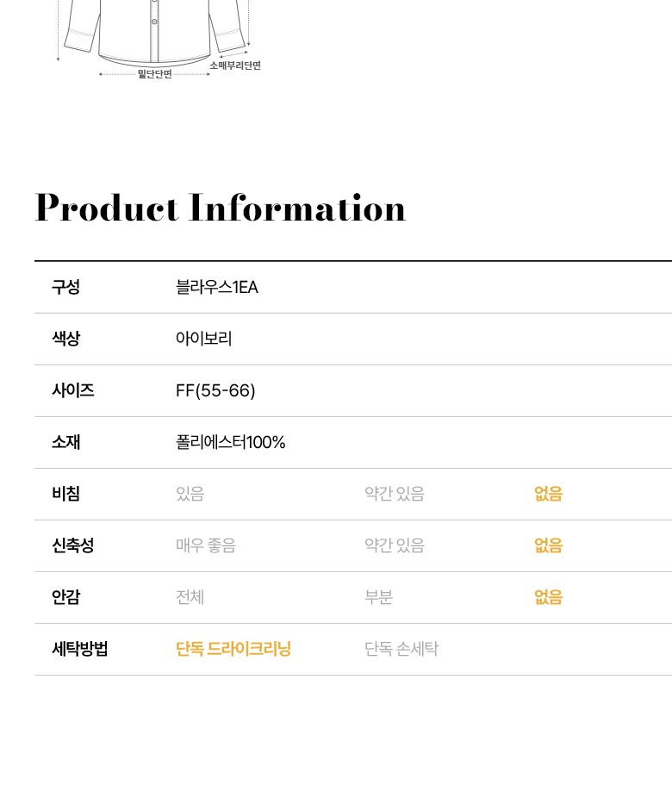The image size is (672, 810).
Task: Click the 세탁방법 row label
Action: pos(79,649)
